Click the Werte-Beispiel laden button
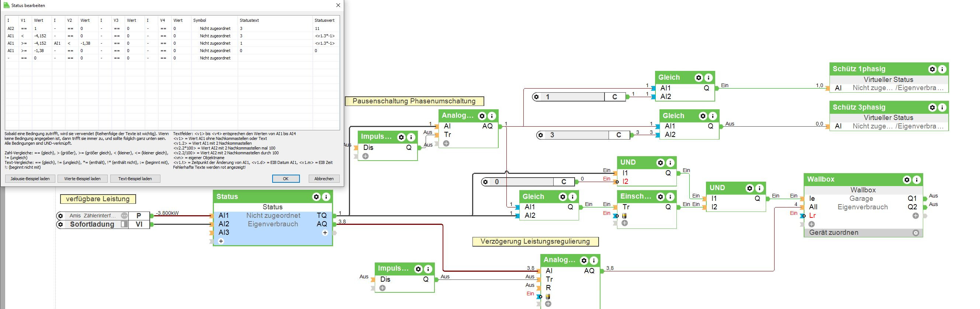980x309 pixels. tap(83, 179)
